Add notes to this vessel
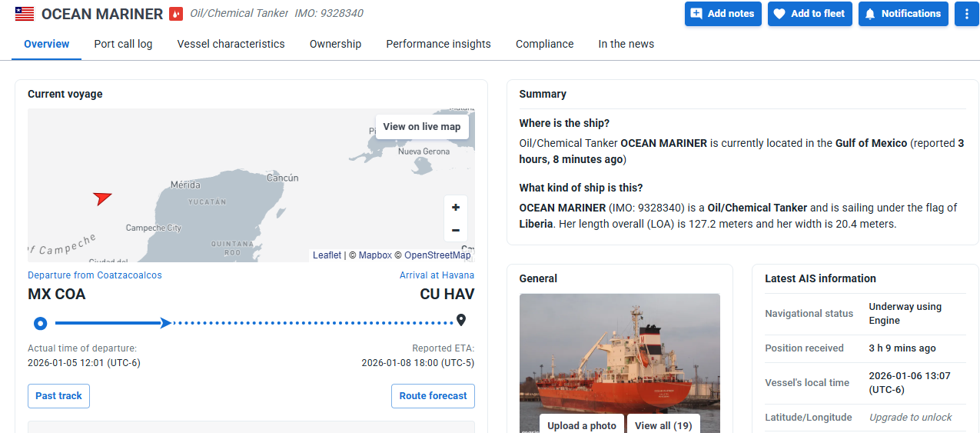 click(x=723, y=14)
